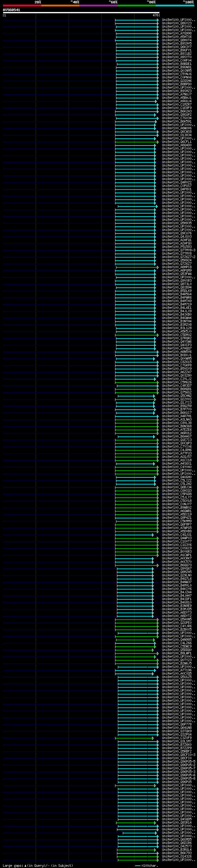The image size is (197, 868).
Task: Click the query end position 476
Action: 155,15
